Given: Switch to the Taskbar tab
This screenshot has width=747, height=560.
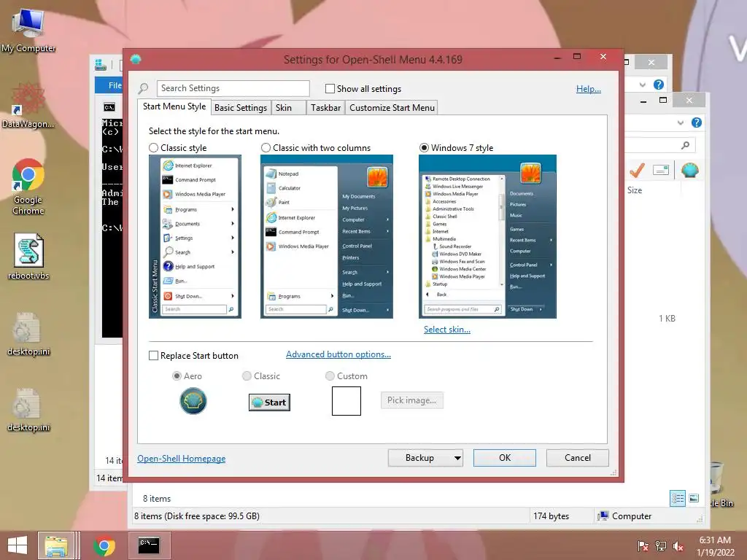Looking at the screenshot, I should [326, 108].
